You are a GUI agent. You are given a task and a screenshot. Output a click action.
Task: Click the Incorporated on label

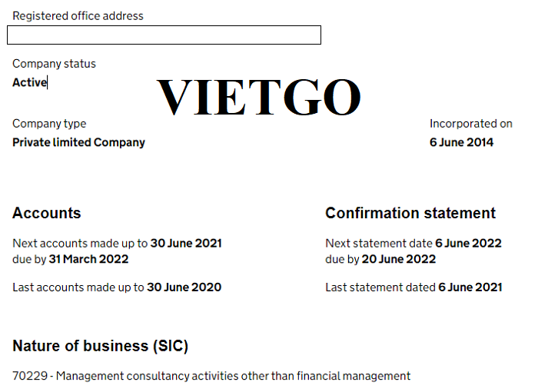coord(470,124)
